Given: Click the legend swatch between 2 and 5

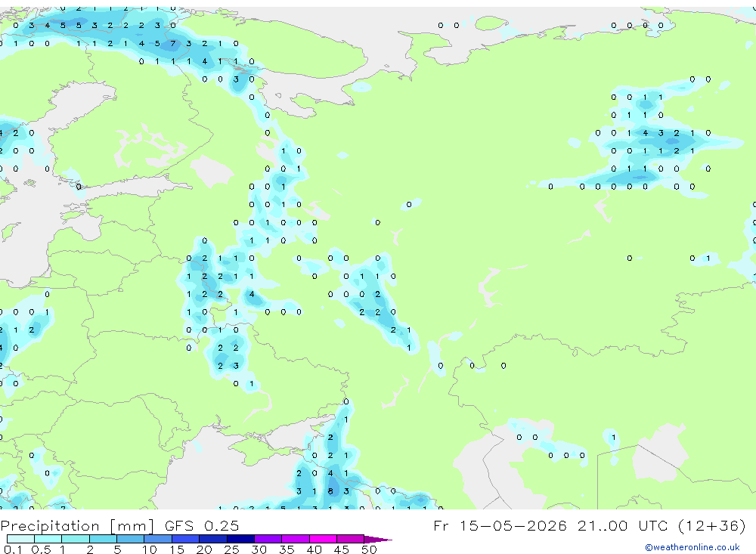Looking at the screenshot, I should pos(103,539).
